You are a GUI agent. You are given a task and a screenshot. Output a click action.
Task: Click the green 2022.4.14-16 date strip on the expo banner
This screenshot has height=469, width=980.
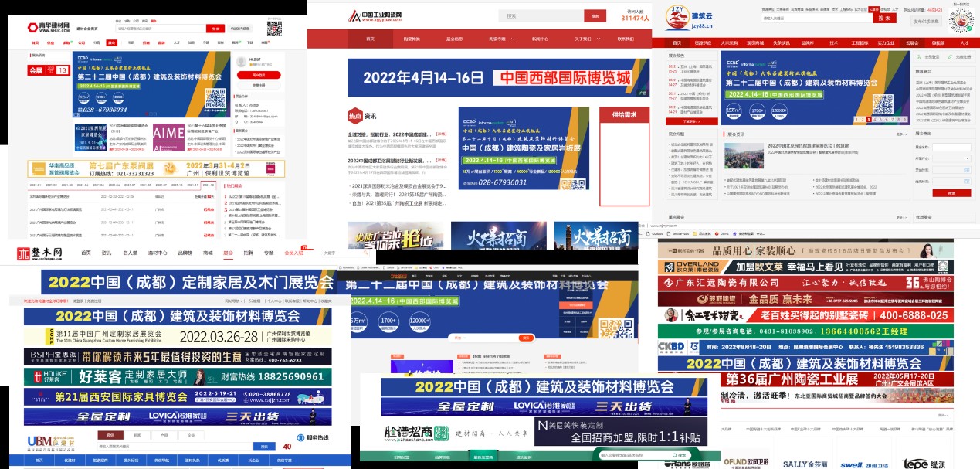coord(774,95)
